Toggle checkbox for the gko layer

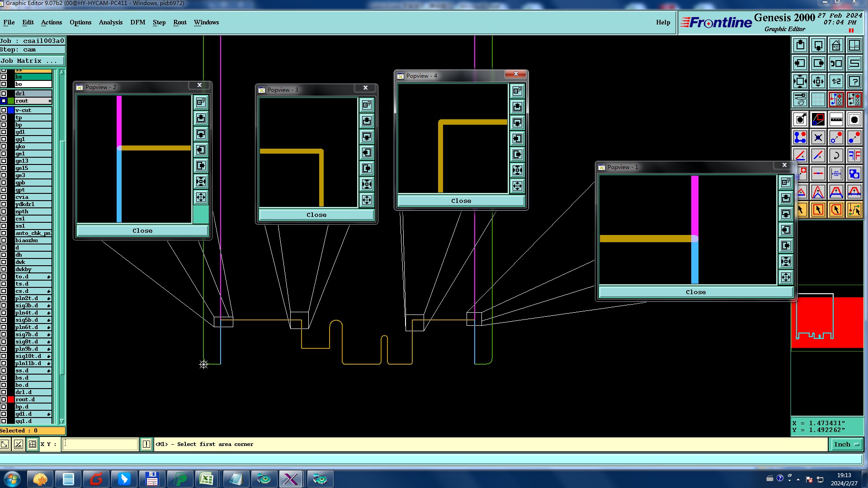pyautogui.click(x=4, y=146)
